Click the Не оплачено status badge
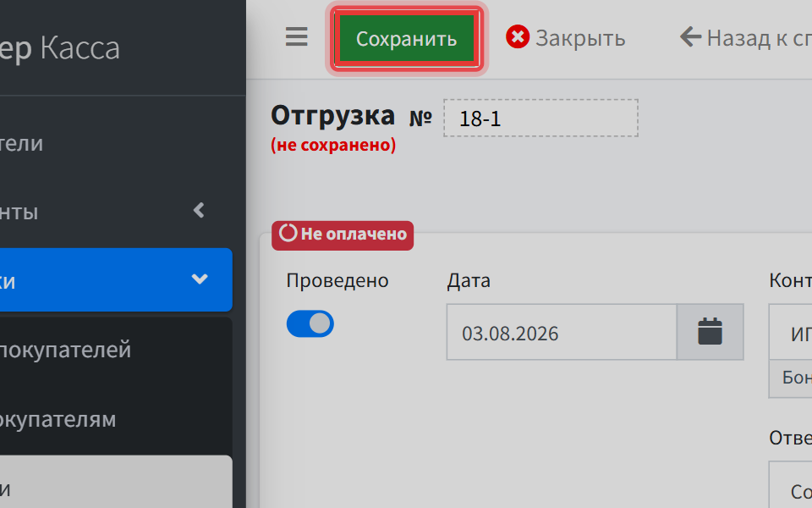812x508 pixels. (x=343, y=235)
